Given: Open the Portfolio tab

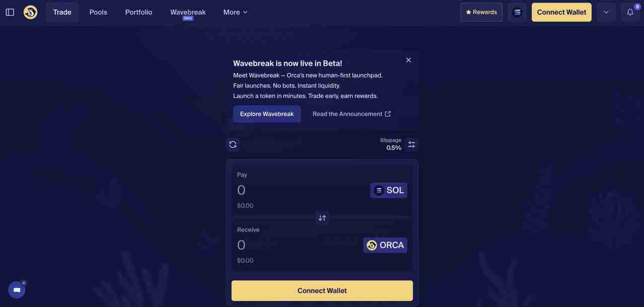Looking at the screenshot, I should [138, 12].
